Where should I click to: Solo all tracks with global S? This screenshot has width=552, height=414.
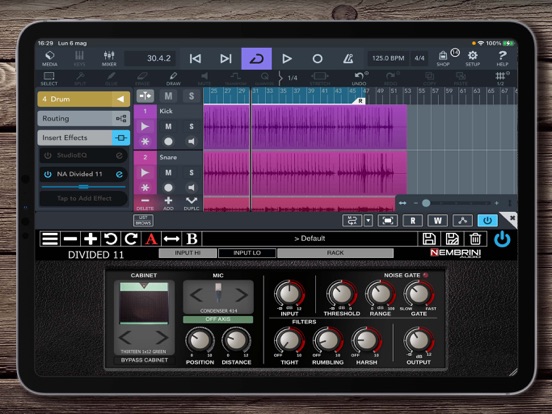(x=192, y=96)
